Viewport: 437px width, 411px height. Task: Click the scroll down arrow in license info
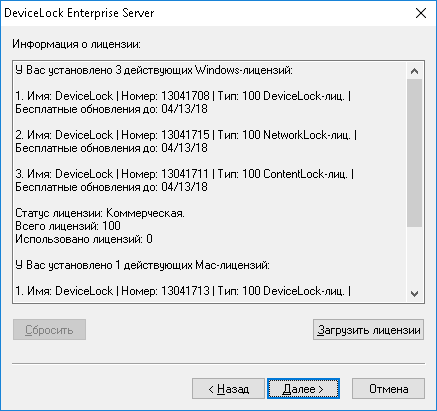pos(414,294)
